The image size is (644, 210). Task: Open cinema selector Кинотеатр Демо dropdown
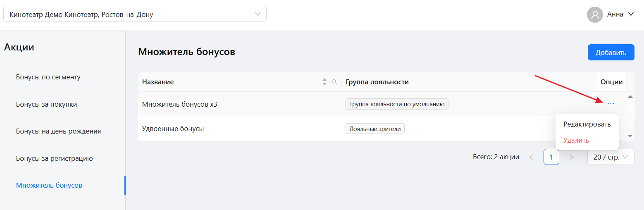coord(135,14)
